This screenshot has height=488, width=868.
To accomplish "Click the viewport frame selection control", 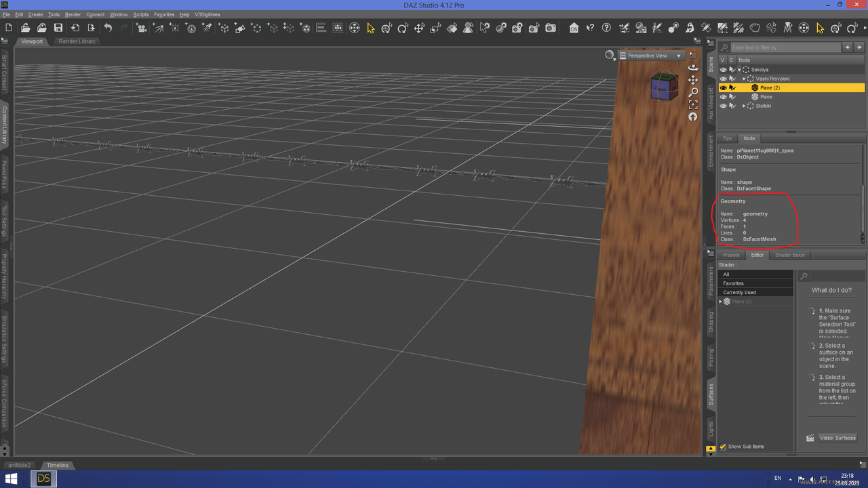I will (x=693, y=104).
